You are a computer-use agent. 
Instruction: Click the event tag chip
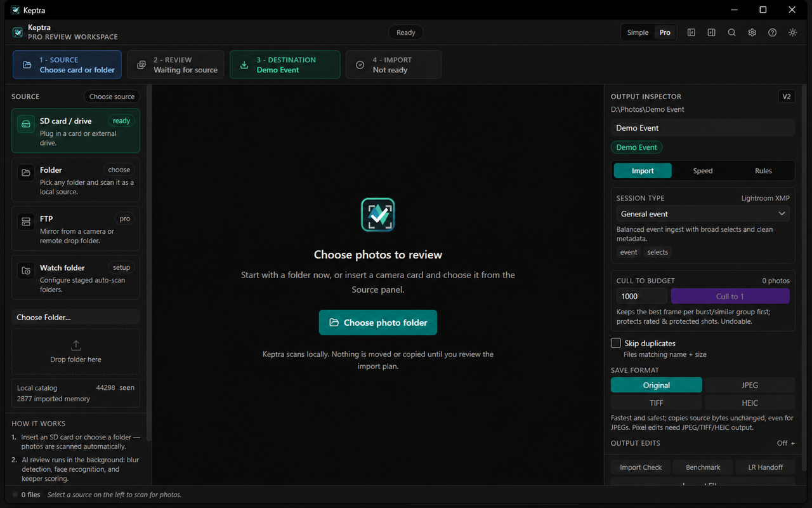point(629,252)
